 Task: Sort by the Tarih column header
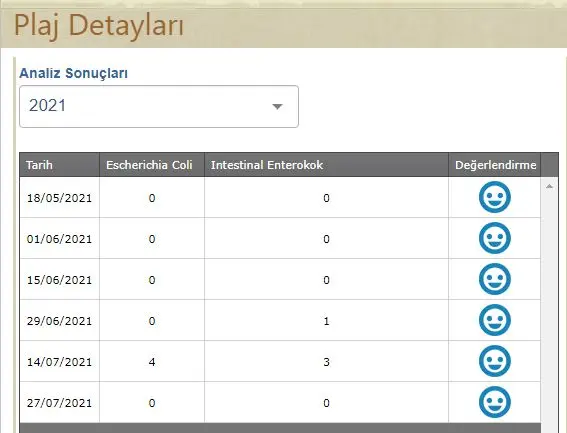(60, 165)
